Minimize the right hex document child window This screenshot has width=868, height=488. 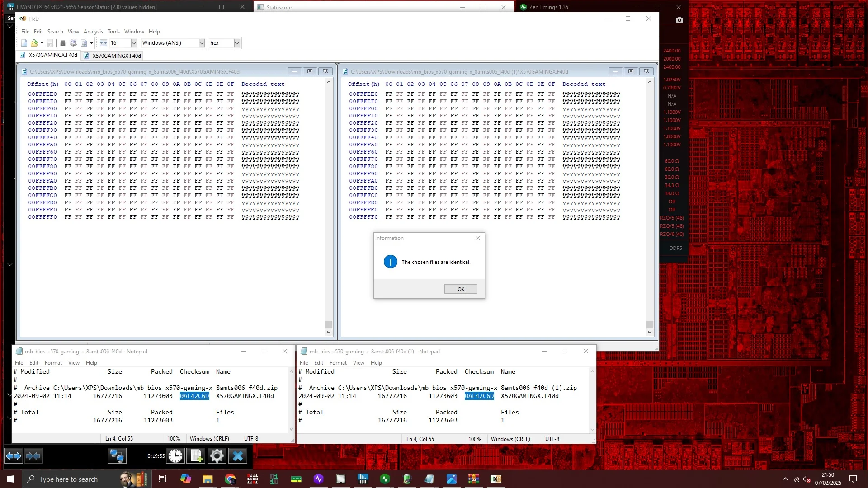615,71
